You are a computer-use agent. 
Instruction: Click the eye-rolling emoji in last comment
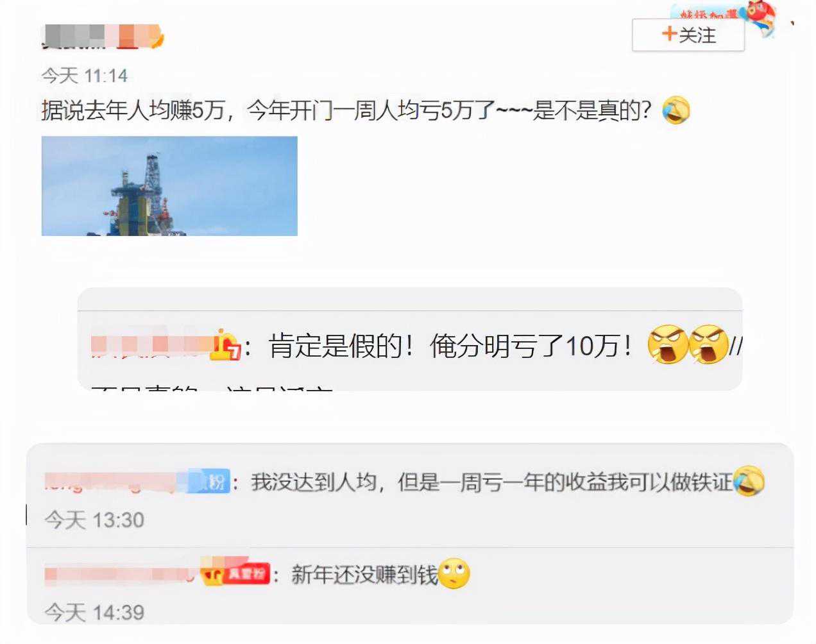(x=454, y=573)
